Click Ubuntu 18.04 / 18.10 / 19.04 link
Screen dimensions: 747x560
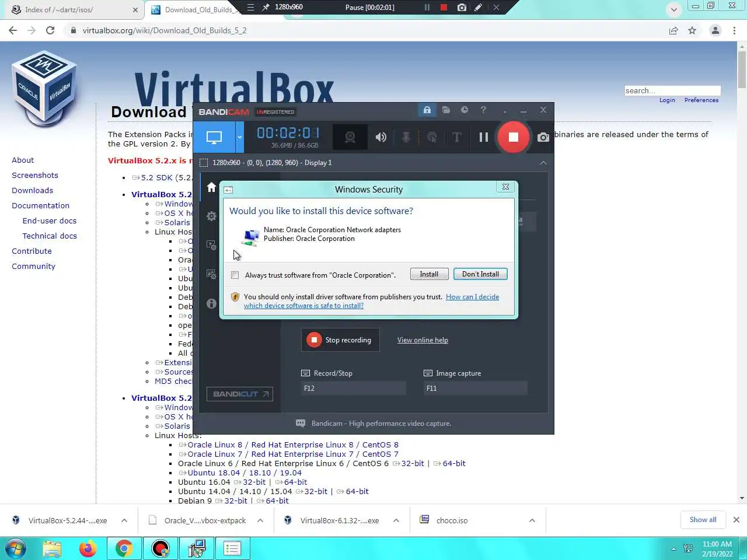(x=245, y=473)
